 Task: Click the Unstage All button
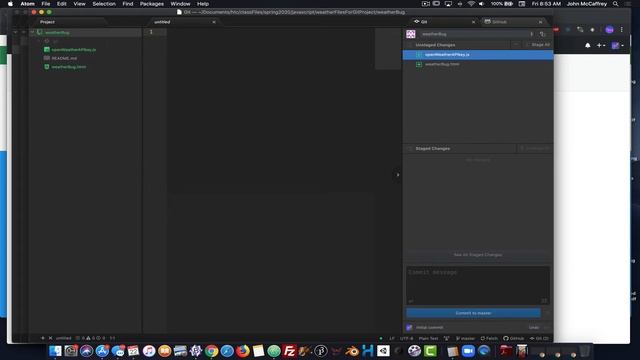[x=535, y=148]
